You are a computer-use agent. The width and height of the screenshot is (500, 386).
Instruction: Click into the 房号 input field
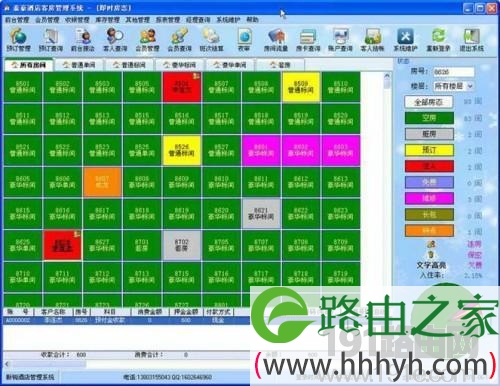coord(453,72)
